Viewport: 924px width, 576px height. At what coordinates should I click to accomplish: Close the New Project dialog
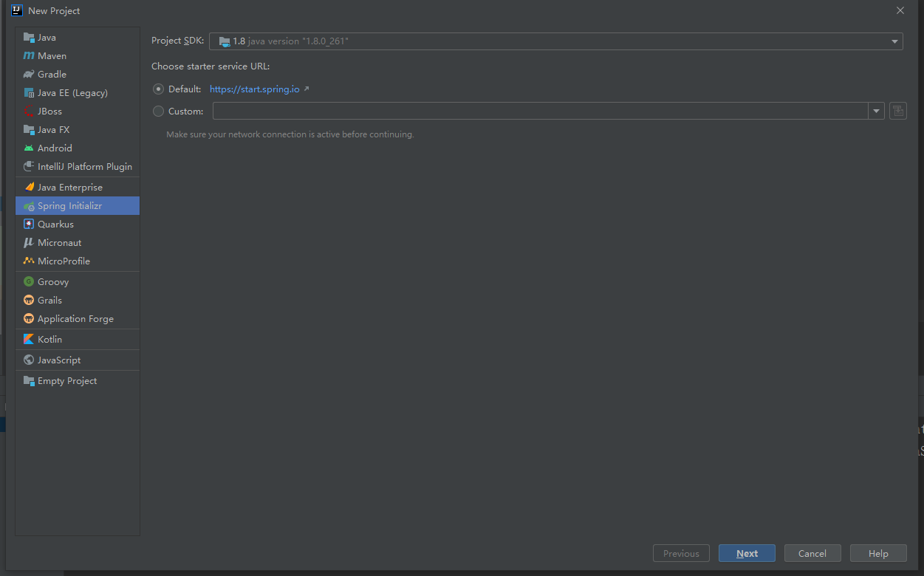pyautogui.click(x=900, y=10)
